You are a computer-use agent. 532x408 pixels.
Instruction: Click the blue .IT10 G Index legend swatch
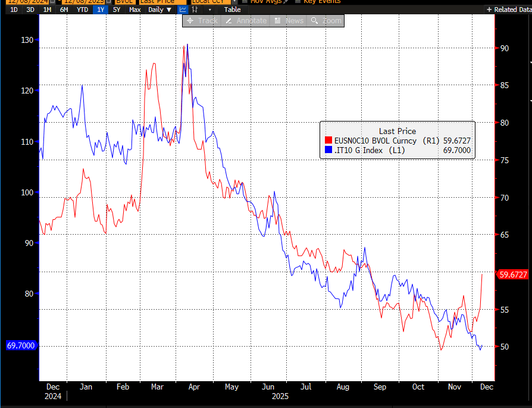(x=328, y=151)
